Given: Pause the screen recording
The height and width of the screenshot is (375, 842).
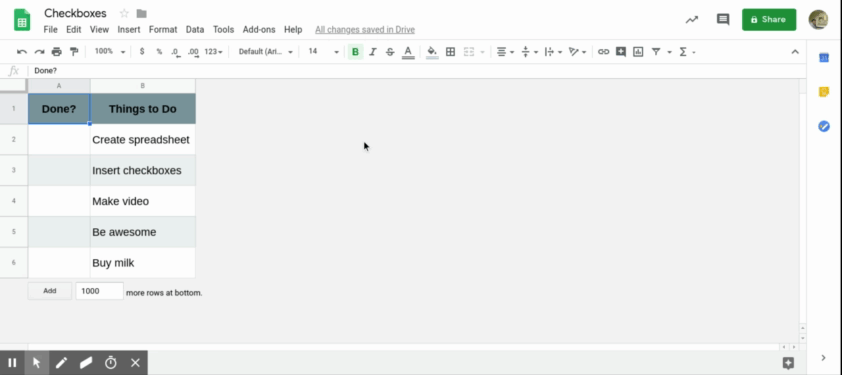Looking at the screenshot, I should 12,363.
